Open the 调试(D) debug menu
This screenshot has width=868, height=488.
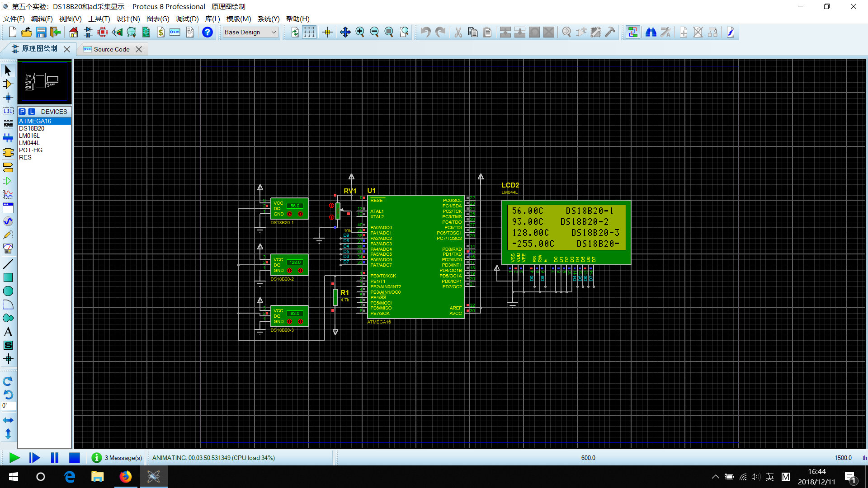[x=187, y=19]
